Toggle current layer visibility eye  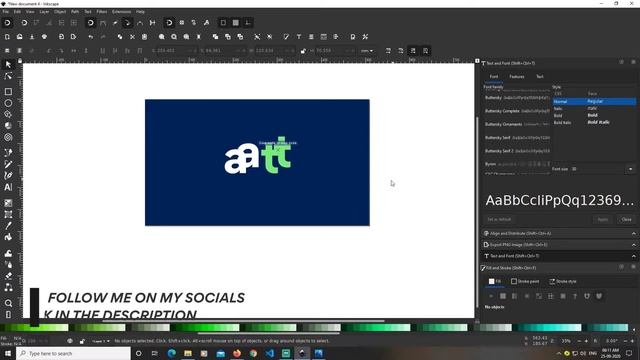coord(70,341)
